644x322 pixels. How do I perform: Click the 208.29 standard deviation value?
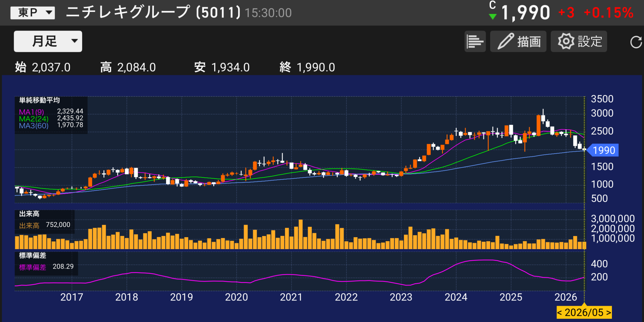(x=63, y=266)
